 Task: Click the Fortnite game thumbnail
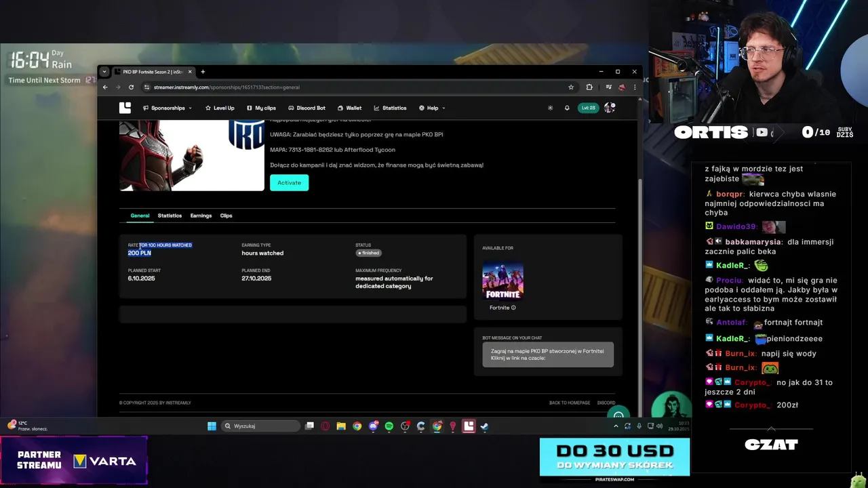pyautogui.click(x=502, y=280)
